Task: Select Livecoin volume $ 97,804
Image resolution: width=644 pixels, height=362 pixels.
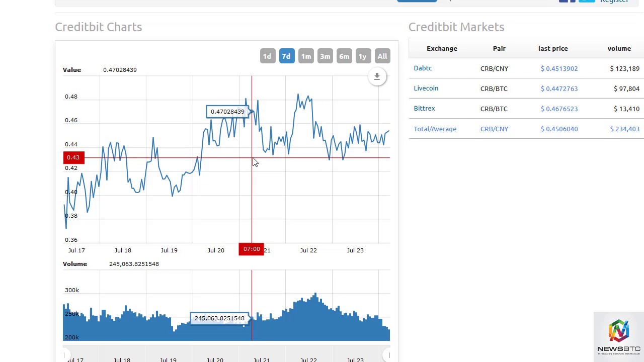Action: pyautogui.click(x=626, y=88)
